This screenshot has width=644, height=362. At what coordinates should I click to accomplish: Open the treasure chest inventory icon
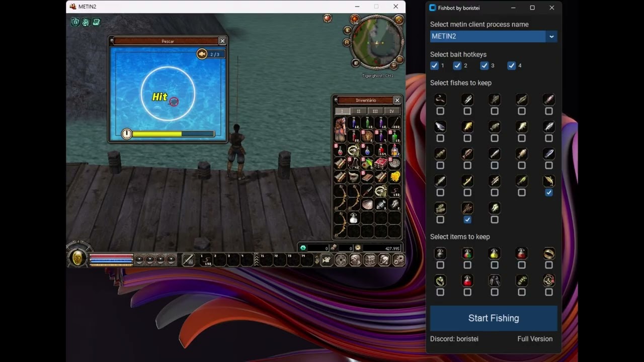click(x=370, y=260)
